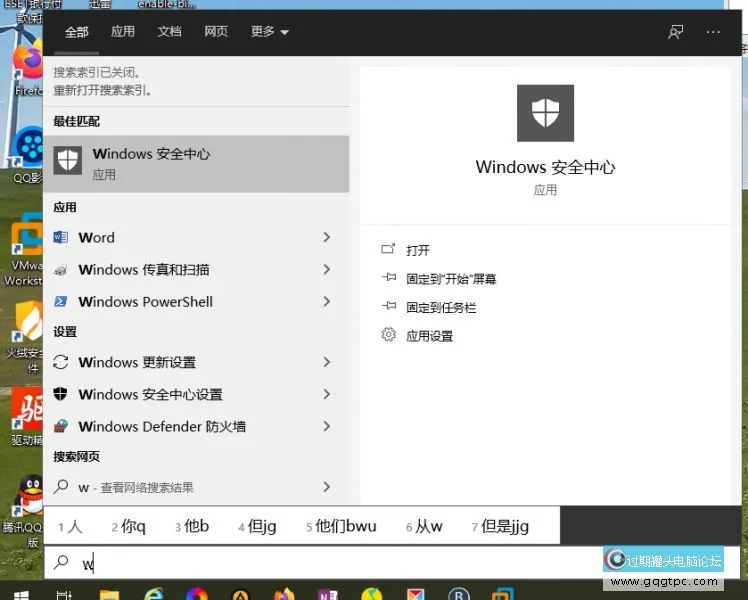Pick IME candidate 2 你q

[128, 527]
